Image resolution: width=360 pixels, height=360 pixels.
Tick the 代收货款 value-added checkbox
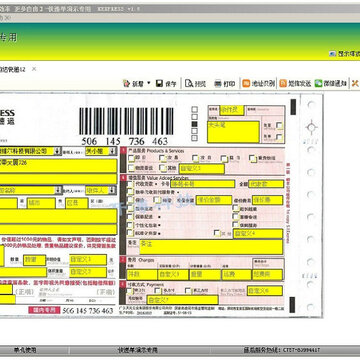130,184
